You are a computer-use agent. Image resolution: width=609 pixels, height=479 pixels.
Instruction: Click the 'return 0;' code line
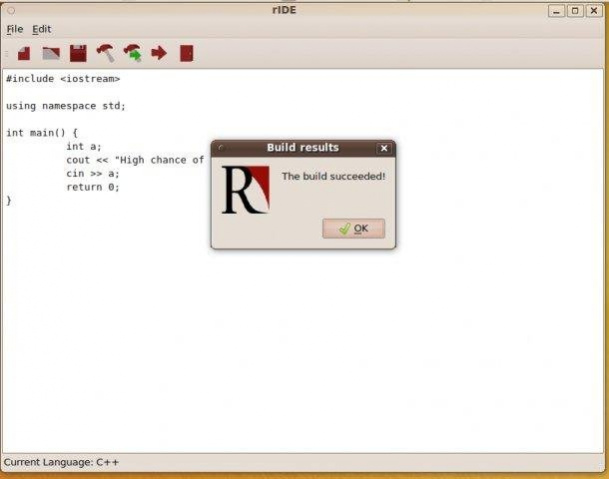click(x=92, y=187)
